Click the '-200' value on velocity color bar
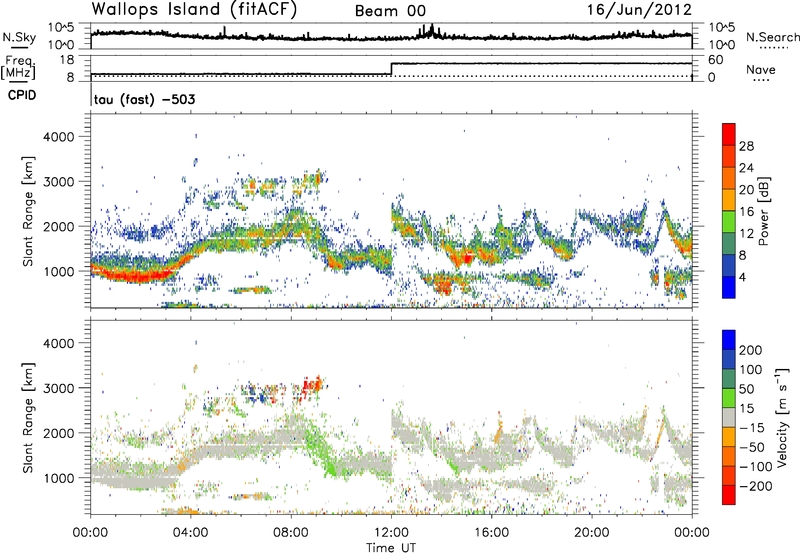Viewport: 800px width, 554px height. coord(755,487)
